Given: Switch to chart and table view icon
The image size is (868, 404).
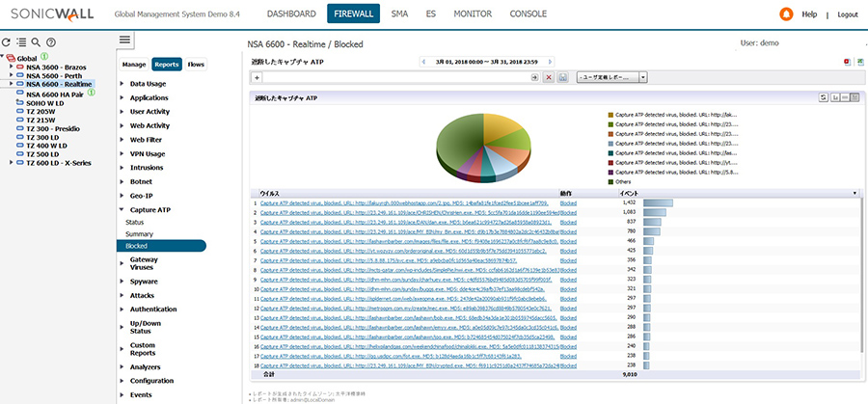Looking at the screenshot, I should (854, 97).
